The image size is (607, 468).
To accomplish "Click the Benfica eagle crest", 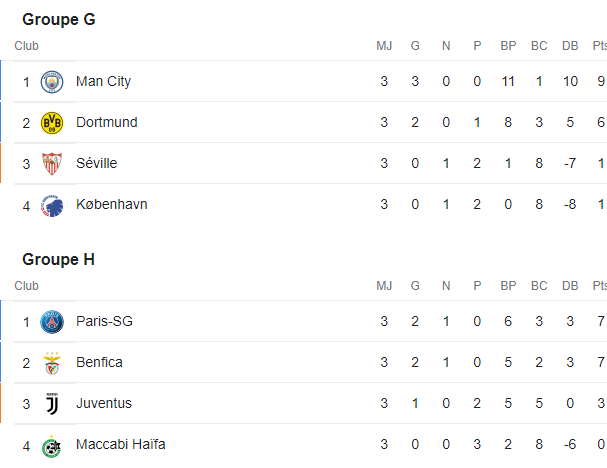I will [51, 363].
